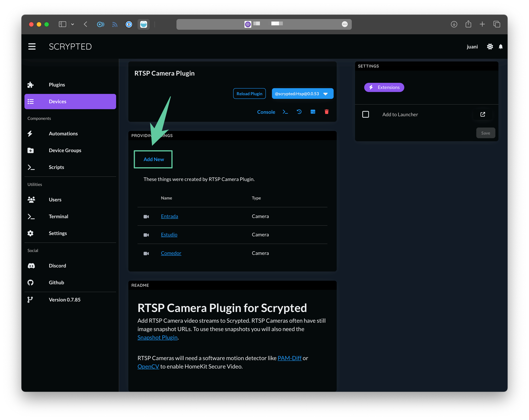Open the address bar more options button
This screenshot has height=420, width=529.
[344, 24]
